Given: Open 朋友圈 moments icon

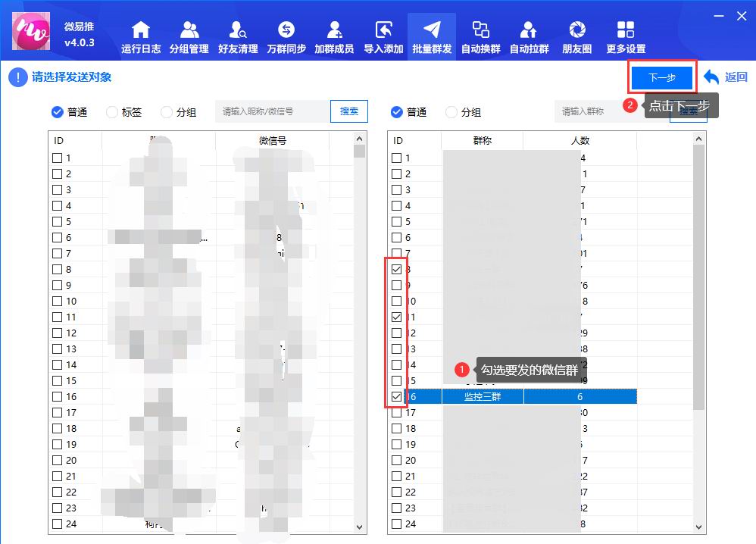Looking at the screenshot, I should tap(577, 36).
